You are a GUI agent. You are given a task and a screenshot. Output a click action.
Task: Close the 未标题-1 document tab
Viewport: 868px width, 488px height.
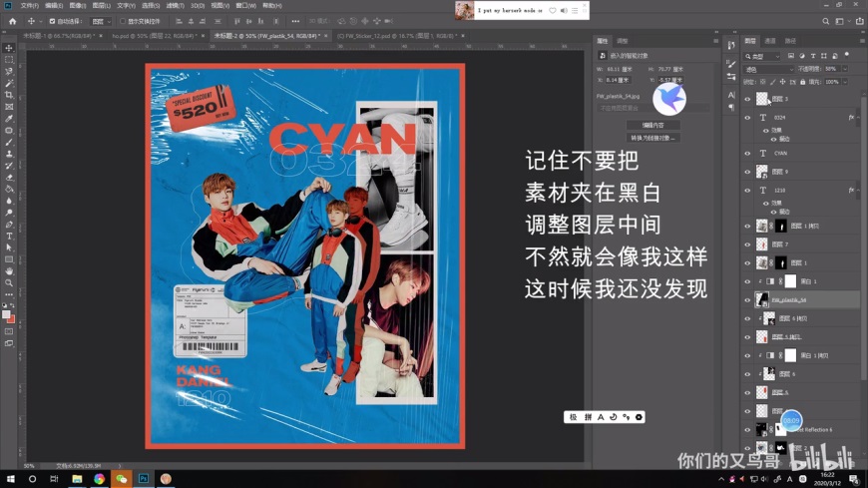[101, 36]
